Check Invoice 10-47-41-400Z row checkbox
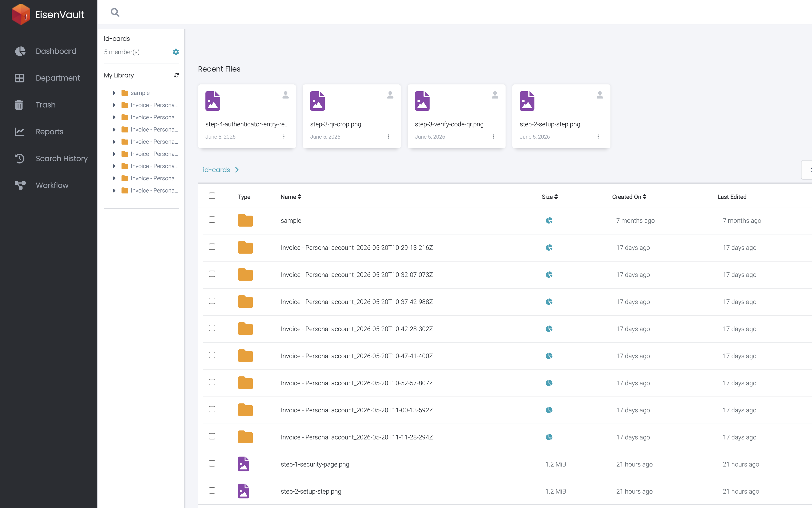 click(212, 355)
